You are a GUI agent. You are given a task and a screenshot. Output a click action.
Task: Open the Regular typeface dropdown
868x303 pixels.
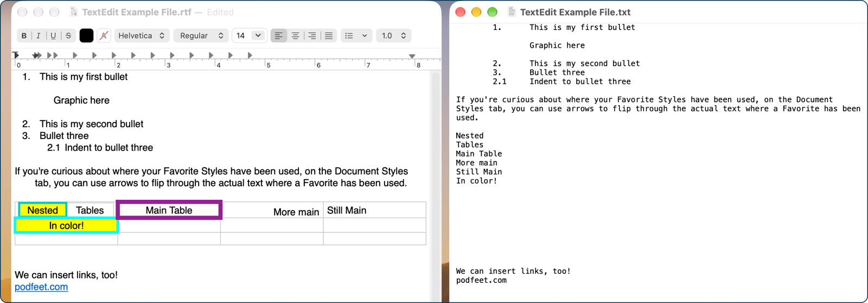pos(201,36)
